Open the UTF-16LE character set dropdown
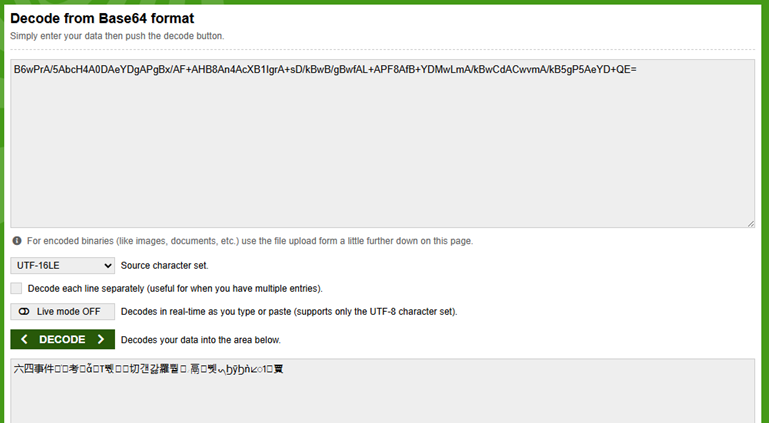The image size is (769, 423). pyautogui.click(x=62, y=265)
